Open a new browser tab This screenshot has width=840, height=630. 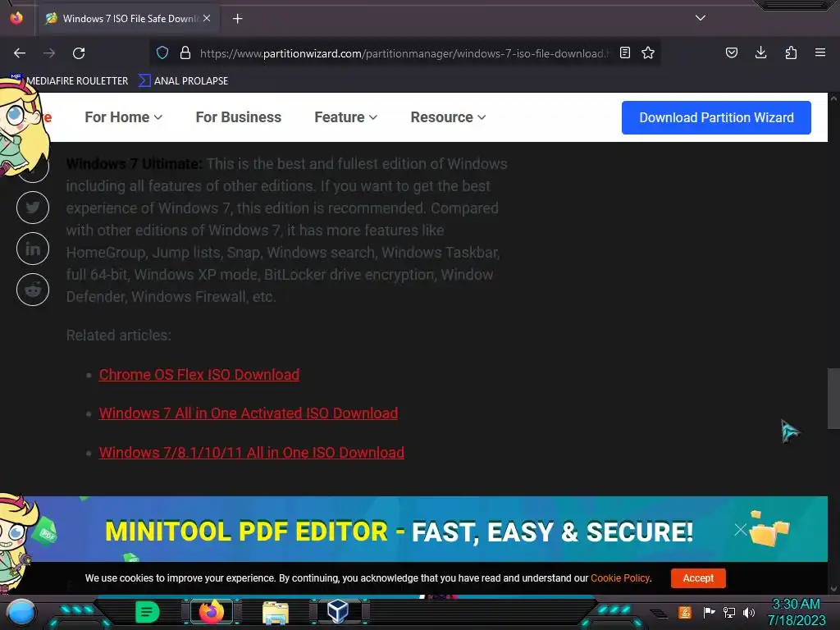(237, 19)
